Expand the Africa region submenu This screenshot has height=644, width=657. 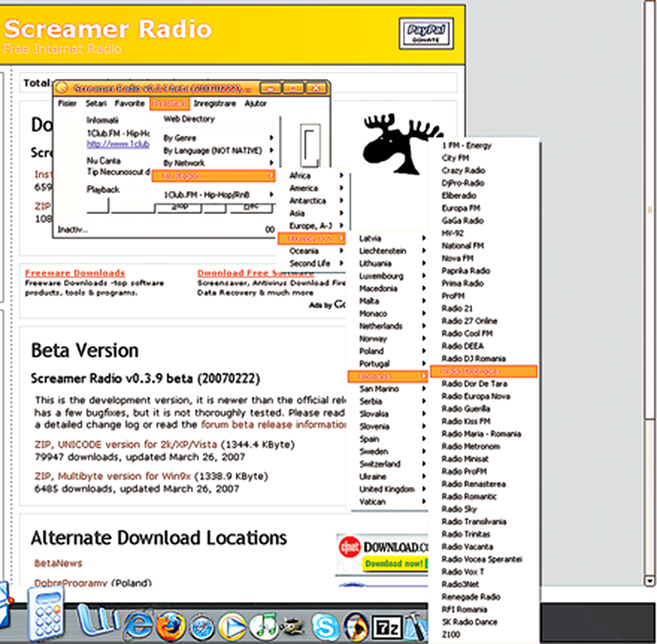point(312,175)
